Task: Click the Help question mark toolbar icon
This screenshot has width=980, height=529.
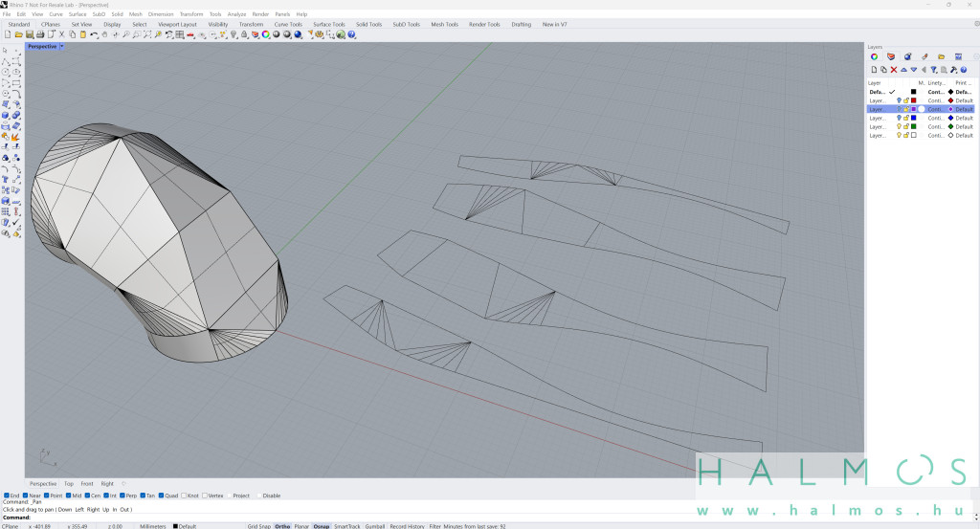Action: pos(351,34)
